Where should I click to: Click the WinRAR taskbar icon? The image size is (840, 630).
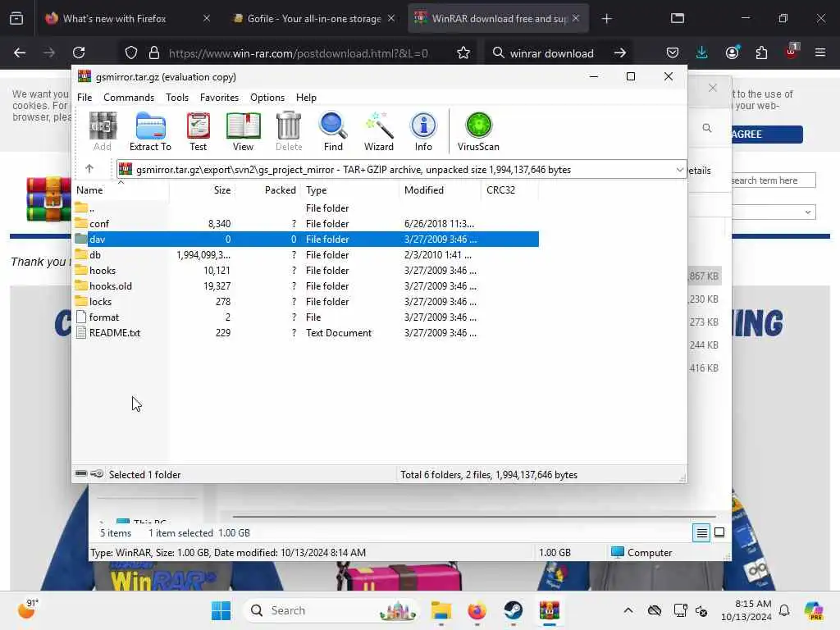549,610
